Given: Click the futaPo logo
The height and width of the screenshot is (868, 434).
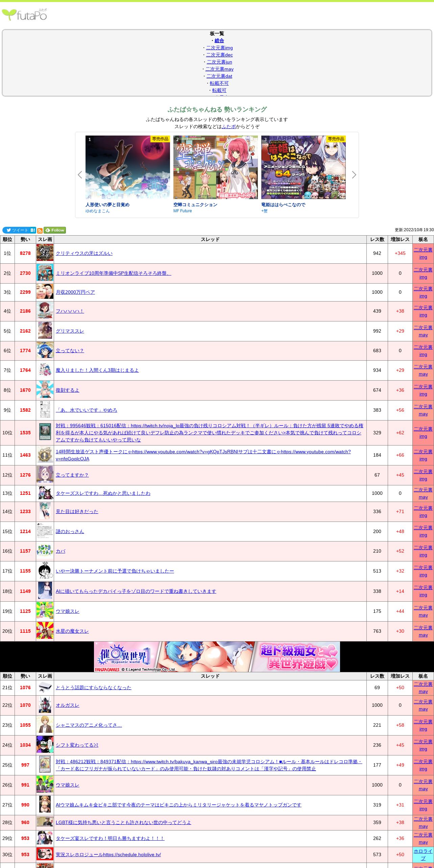Looking at the screenshot, I should coord(24,15).
